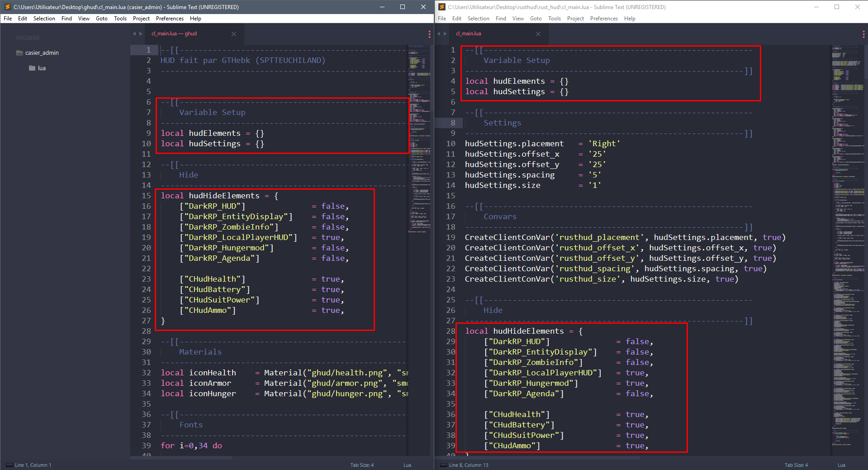The width and height of the screenshot is (868, 470).
Task: Open Edit menu in left Sublime window
Action: click(x=23, y=19)
